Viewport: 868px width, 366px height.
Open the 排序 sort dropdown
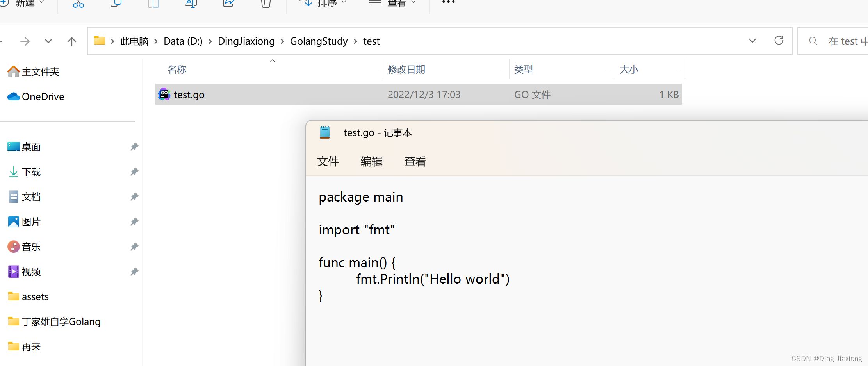tap(323, 3)
